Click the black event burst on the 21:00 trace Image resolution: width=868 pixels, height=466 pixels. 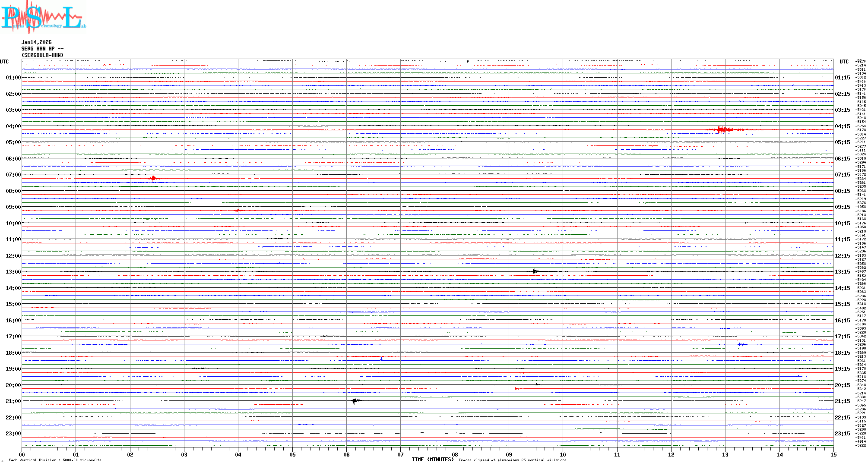pyautogui.click(x=355, y=401)
